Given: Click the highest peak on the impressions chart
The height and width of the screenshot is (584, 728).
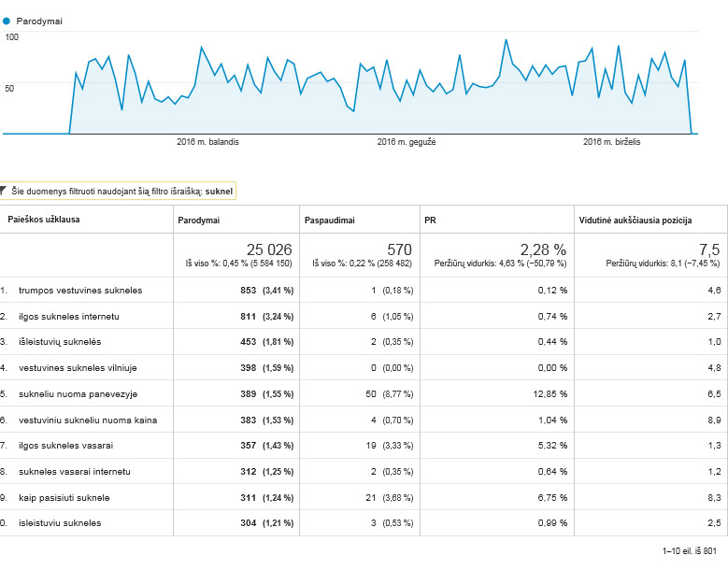Looking at the screenshot, I should point(506,40).
